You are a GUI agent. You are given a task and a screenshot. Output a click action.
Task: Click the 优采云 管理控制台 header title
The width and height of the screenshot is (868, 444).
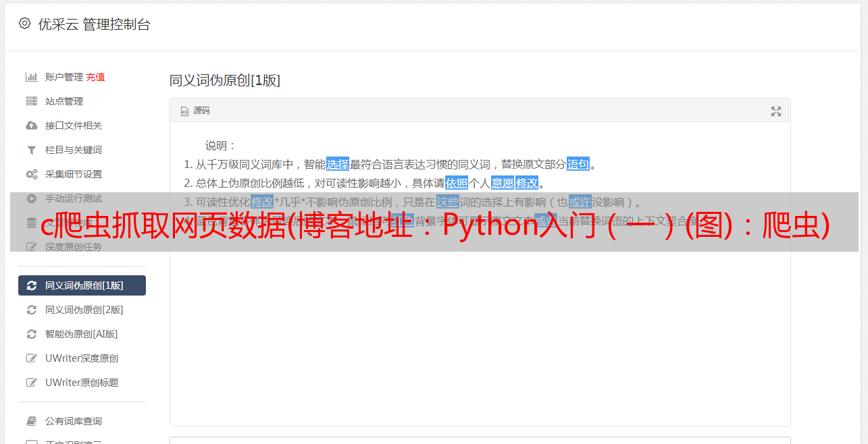pos(94,24)
